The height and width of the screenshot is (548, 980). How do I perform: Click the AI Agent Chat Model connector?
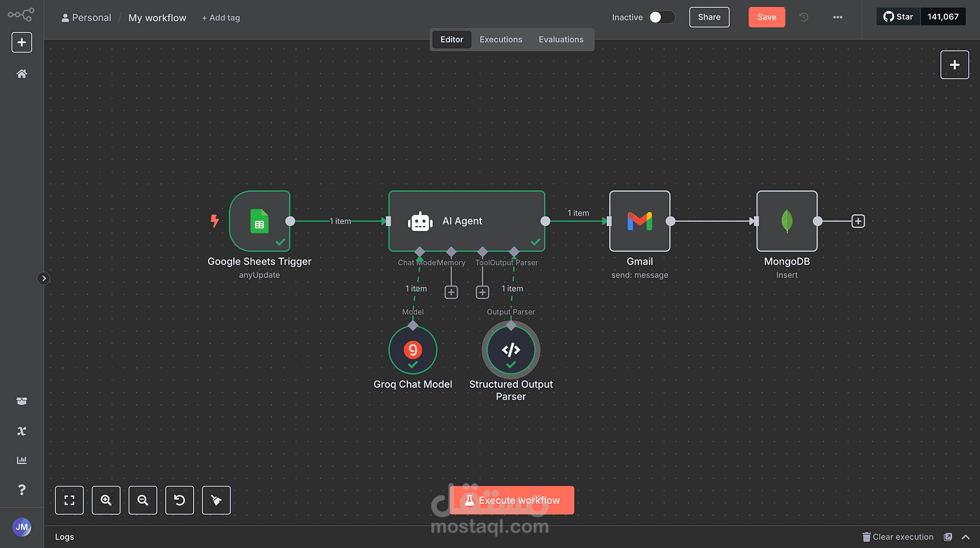pyautogui.click(x=419, y=251)
